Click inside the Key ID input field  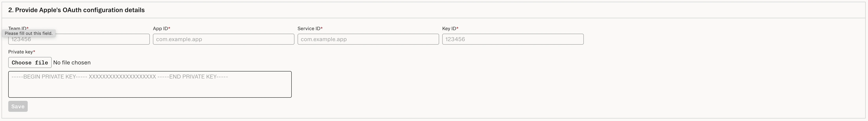512,39
